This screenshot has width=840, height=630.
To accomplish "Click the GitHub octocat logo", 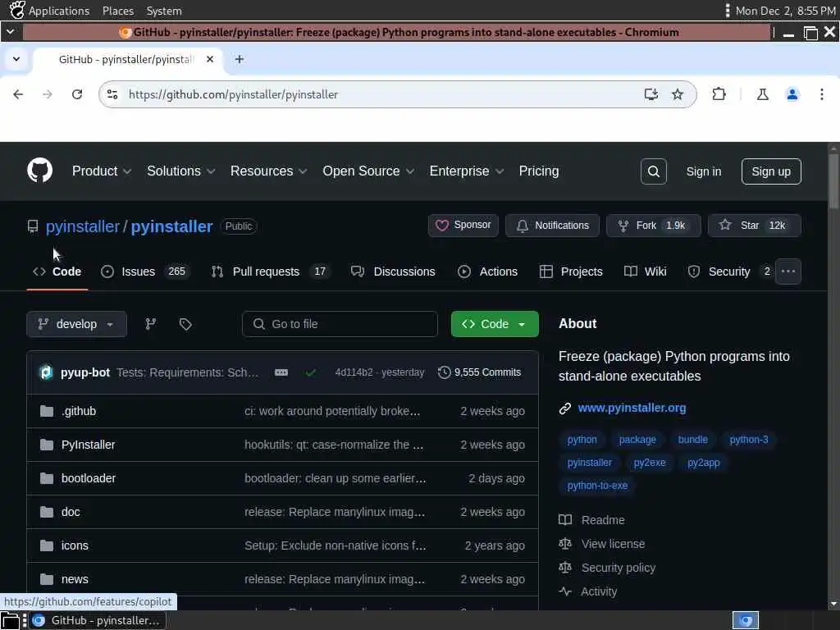I will pos(39,171).
